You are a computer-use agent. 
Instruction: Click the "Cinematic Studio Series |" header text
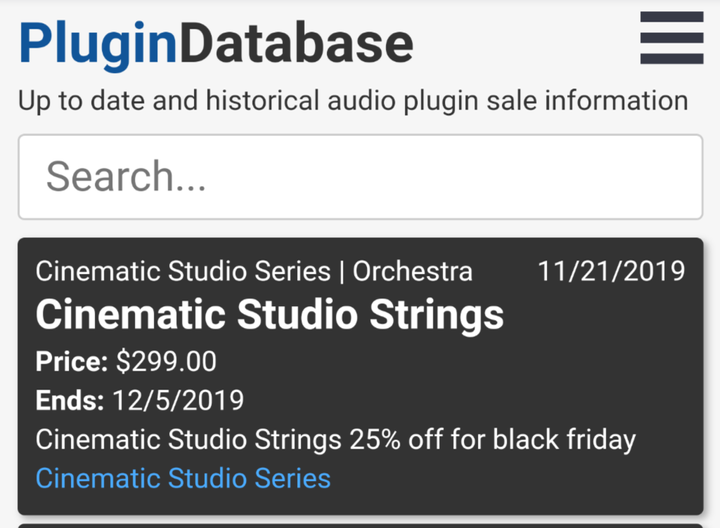pyautogui.click(x=189, y=271)
